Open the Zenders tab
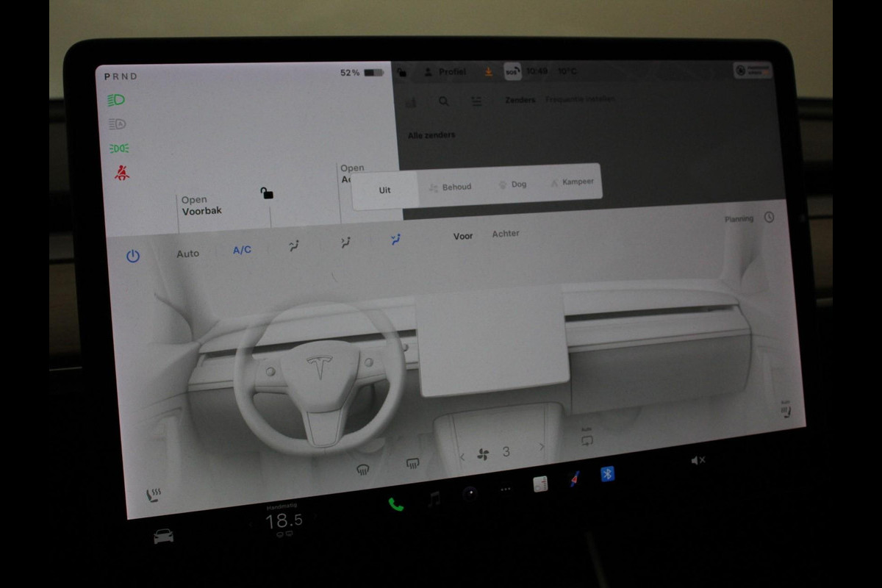The height and width of the screenshot is (588, 882). tap(520, 100)
